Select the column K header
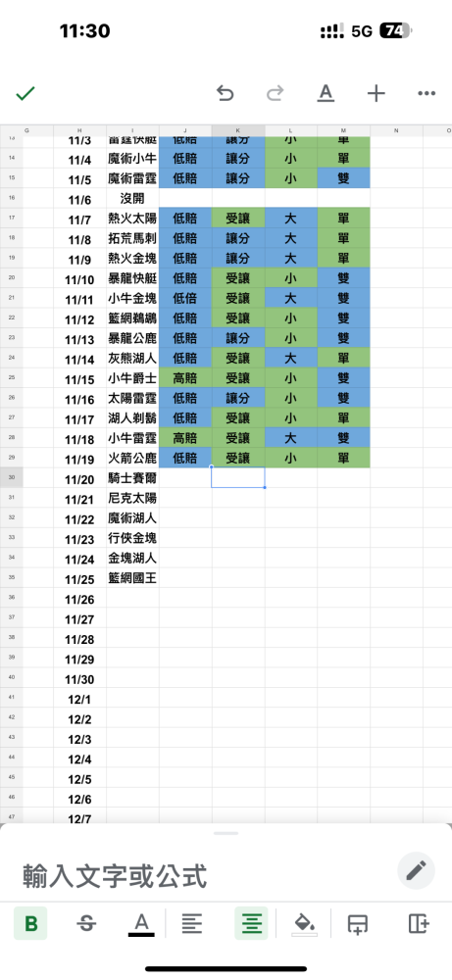452x980 pixels. pyautogui.click(x=238, y=130)
